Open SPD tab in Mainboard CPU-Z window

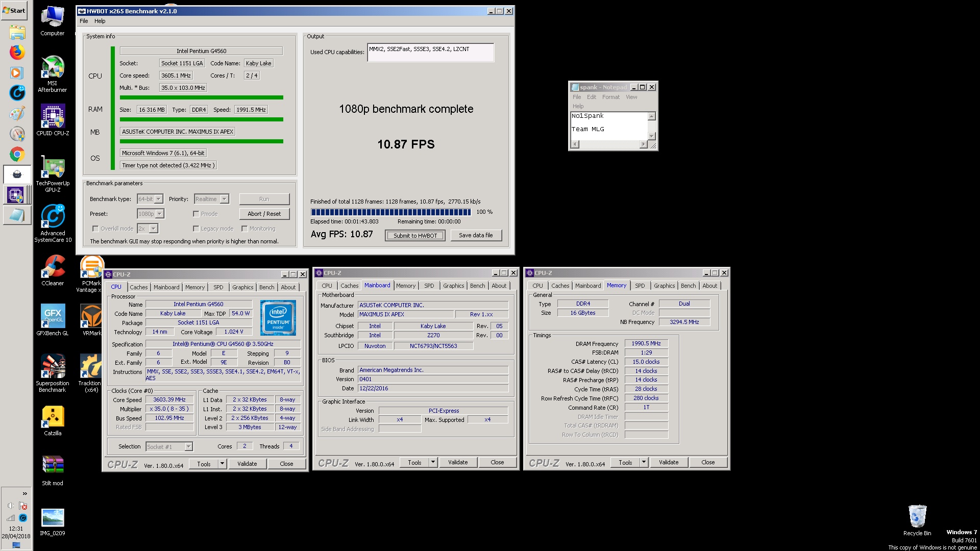tap(429, 286)
